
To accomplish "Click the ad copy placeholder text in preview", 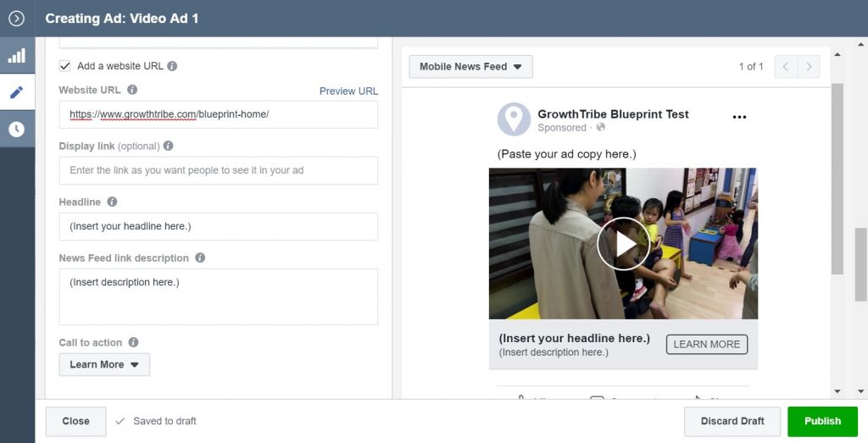I will 567,154.
